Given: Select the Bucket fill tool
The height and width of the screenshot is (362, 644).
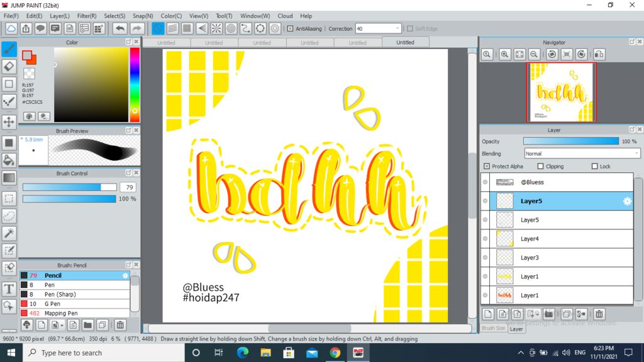Looking at the screenshot, I should pyautogui.click(x=9, y=160).
